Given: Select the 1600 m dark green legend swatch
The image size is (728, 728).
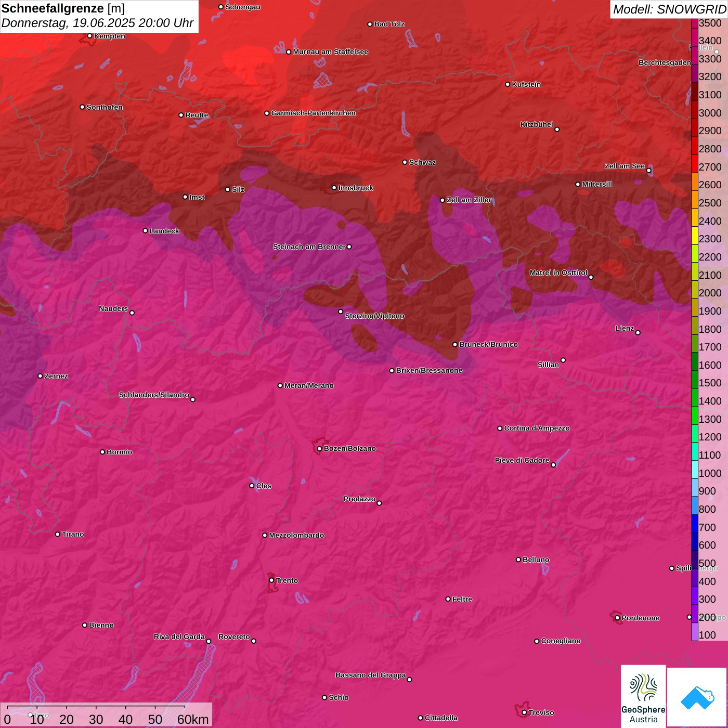Looking at the screenshot, I should [695, 362].
